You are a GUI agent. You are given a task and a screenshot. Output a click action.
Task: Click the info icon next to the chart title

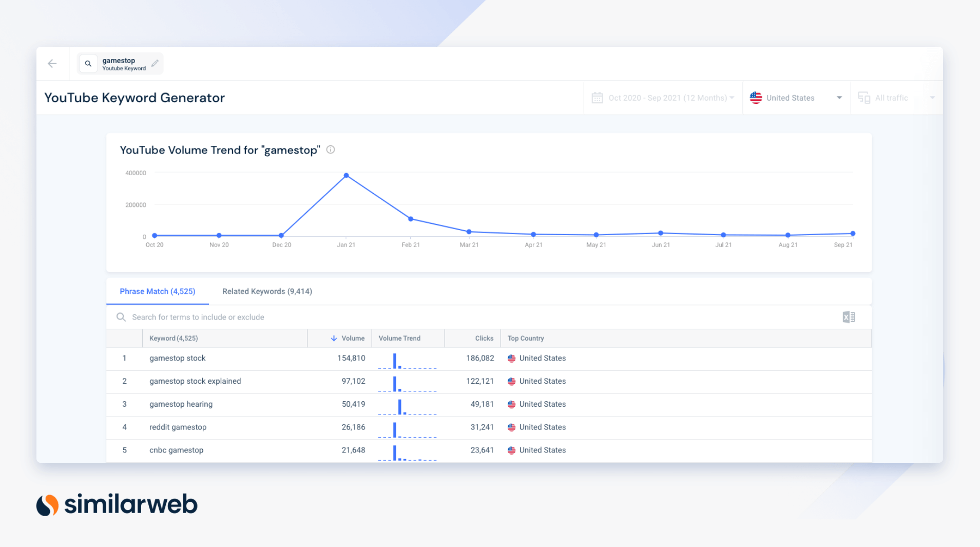[331, 149]
